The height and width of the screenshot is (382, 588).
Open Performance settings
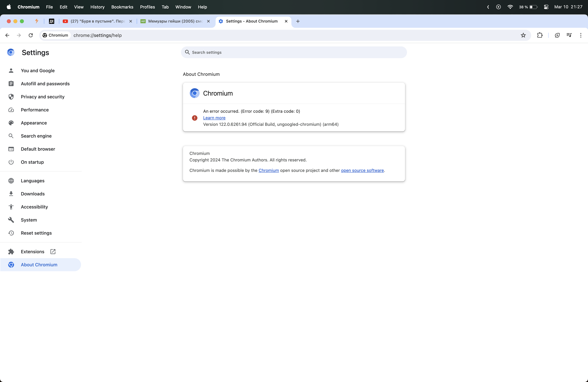pyautogui.click(x=41, y=110)
